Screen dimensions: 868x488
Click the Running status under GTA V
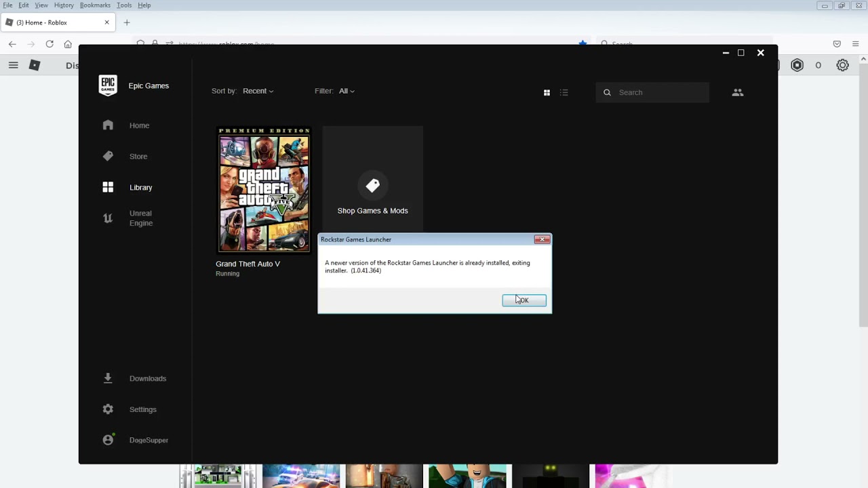[227, 274]
